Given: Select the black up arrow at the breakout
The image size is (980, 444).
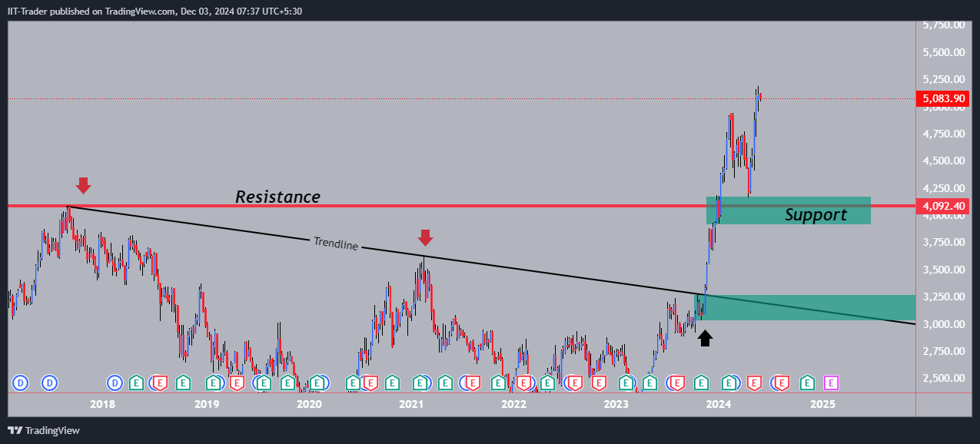Looking at the screenshot, I should coord(705,337).
